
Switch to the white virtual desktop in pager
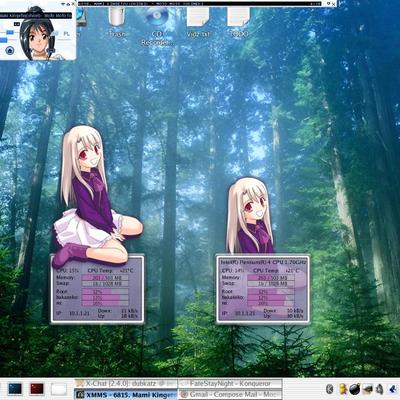(59, 389)
